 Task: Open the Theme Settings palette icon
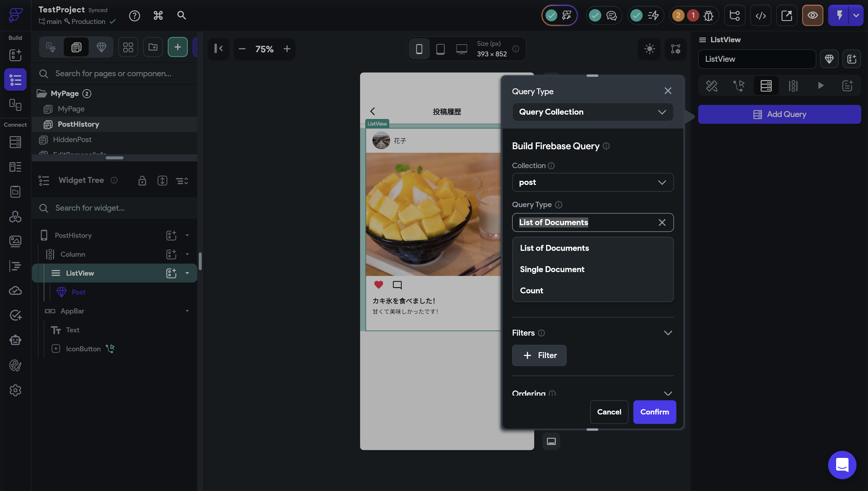(x=15, y=365)
